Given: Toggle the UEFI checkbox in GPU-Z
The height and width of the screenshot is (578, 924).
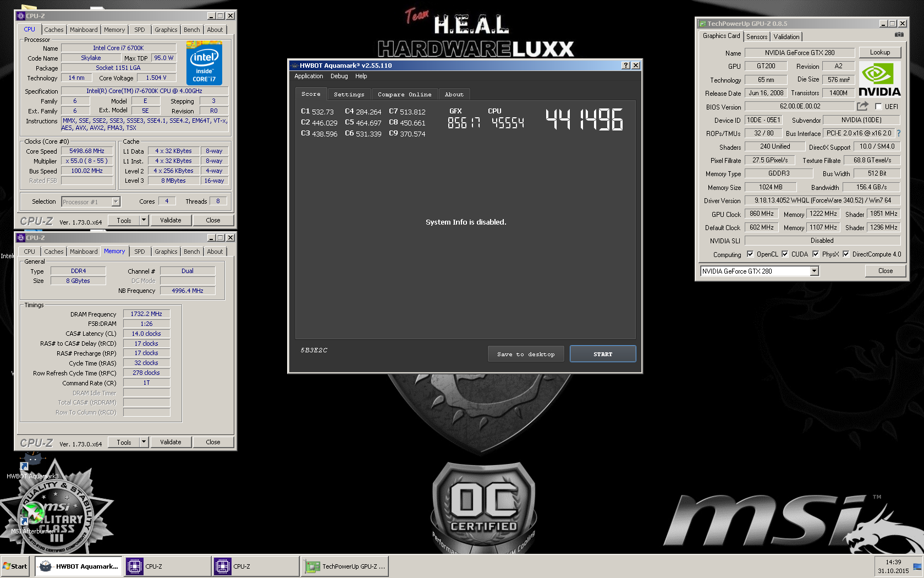Looking at the screenshot, I should 878,106.
